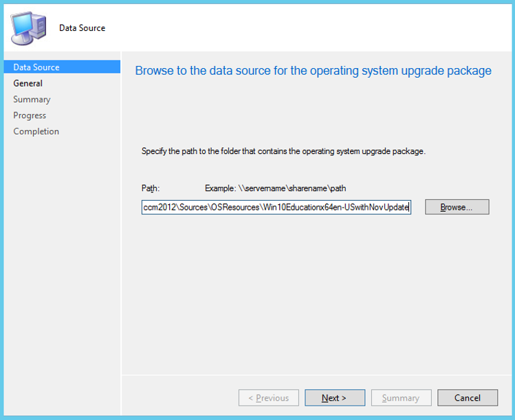The width and height of the screenshot is (515, 420).
Task: Click the "Path:" field label
Action: click(151, 188)
